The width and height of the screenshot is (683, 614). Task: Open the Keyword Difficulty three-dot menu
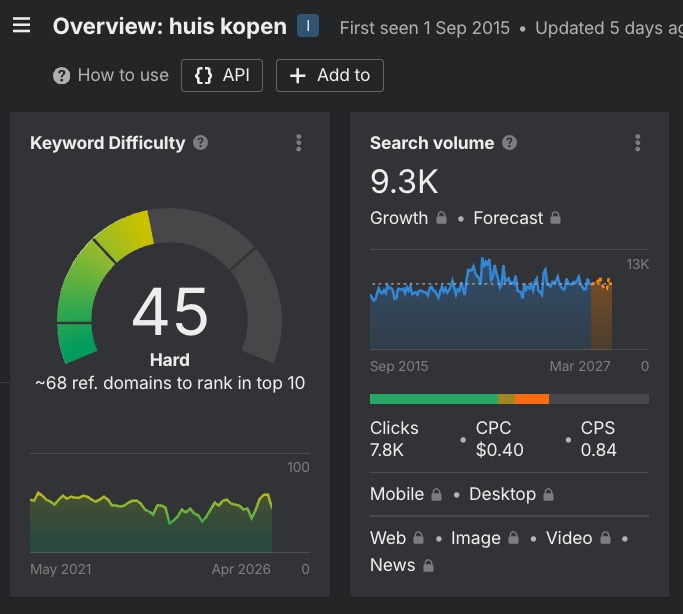(298, 143)
